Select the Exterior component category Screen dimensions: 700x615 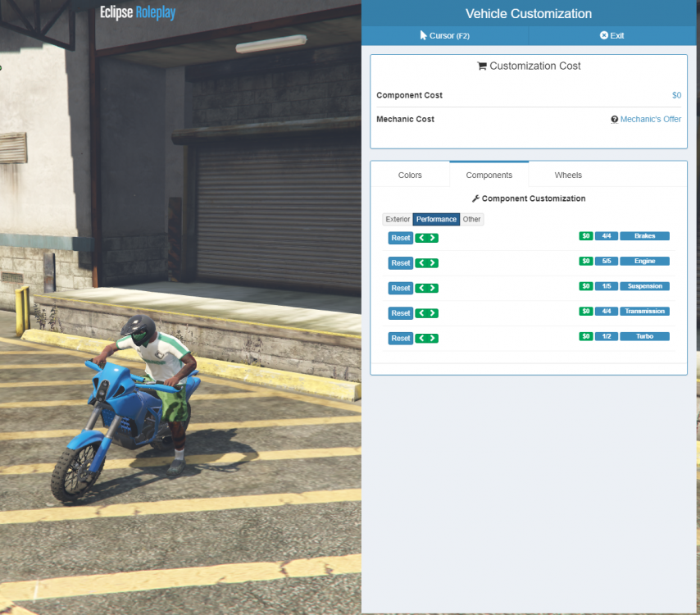point(398,219)
